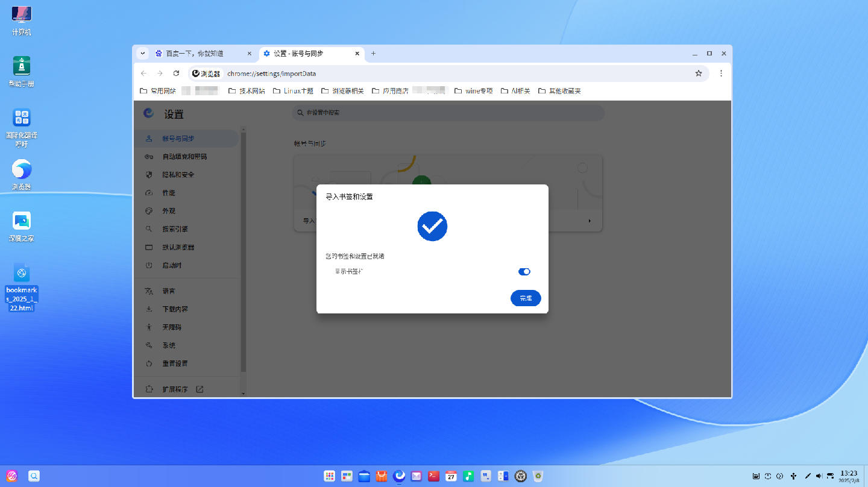Viewport: 868px width, 487px height.
Task: Open the 技术网站 bookmark folder
Action: pos(247,91)
